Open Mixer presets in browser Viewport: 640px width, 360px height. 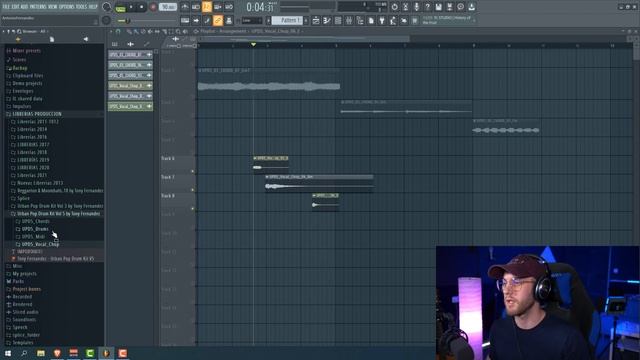[x=26, y=51]
